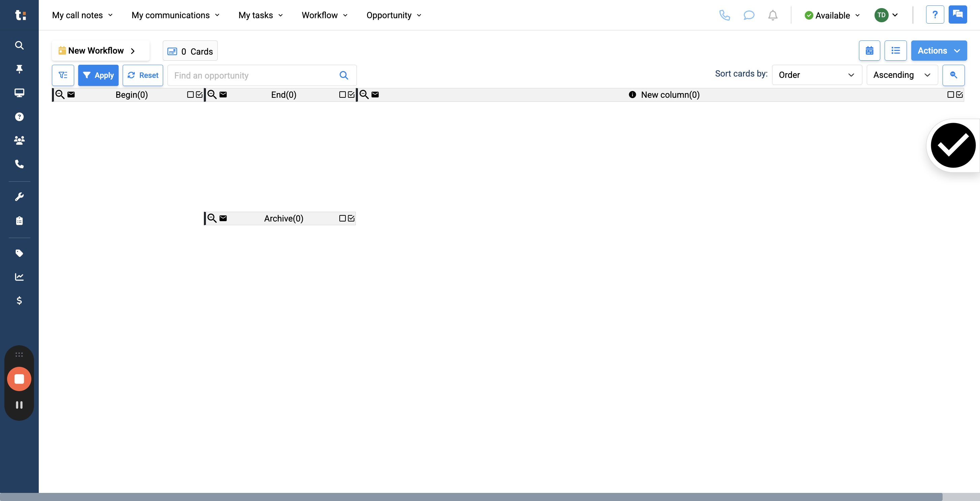The width and height of the screenshot is (980, 501).
Task: Switch to calendar view near Actions
Action: (870, 50)
